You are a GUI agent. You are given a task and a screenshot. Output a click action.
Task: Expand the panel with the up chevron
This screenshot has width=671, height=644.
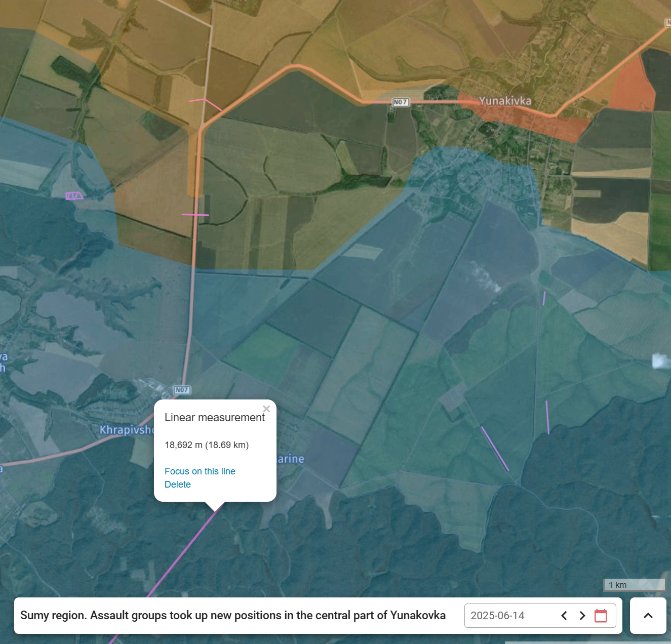[648, 616]
